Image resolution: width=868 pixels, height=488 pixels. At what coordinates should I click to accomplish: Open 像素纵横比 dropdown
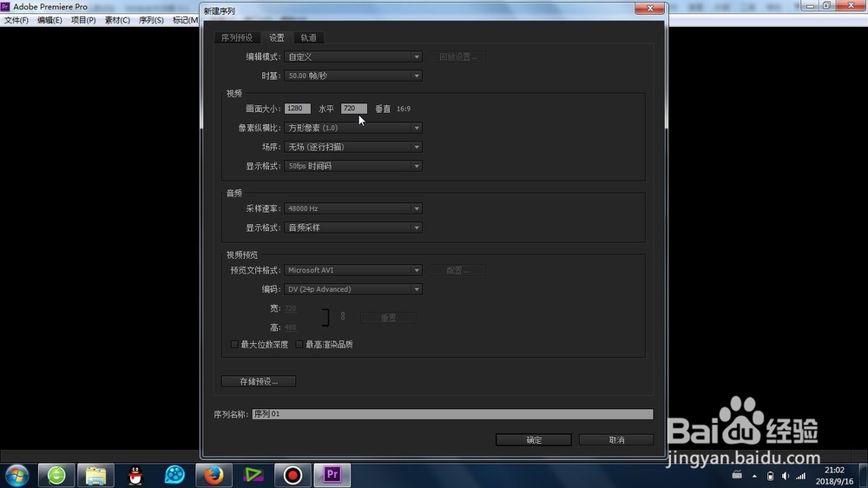[x=353, y=128]
